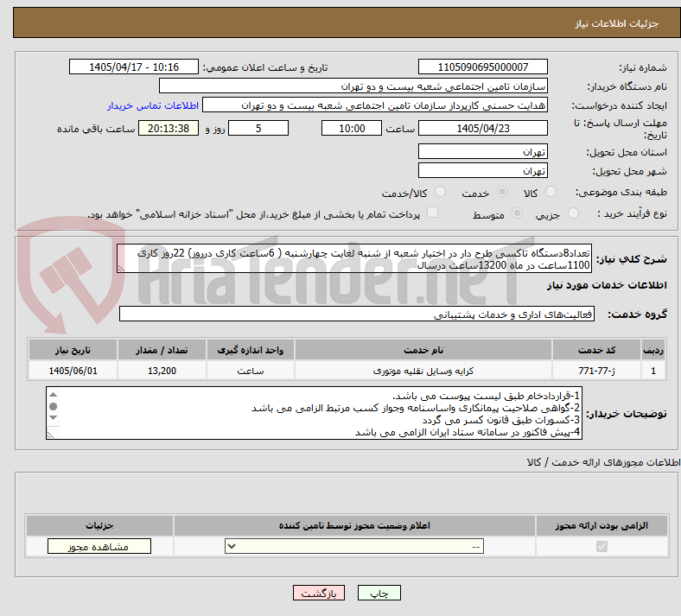Image resolution: width=681 pixels, height=616 pixels.
Task: Toggle the الزامی بودن ارائه مجوز checkbox
Action: pyautogui.click(x=601, y=546)
